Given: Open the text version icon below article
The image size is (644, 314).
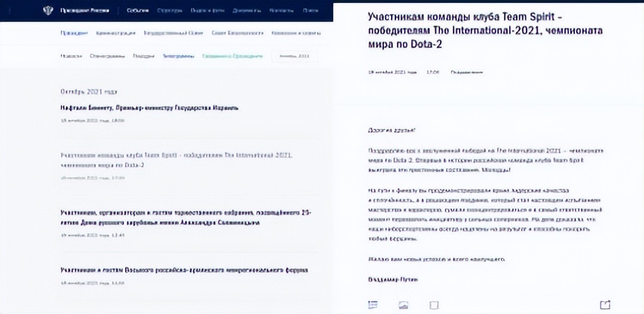Looking at the screenshot, I should 373,304.
